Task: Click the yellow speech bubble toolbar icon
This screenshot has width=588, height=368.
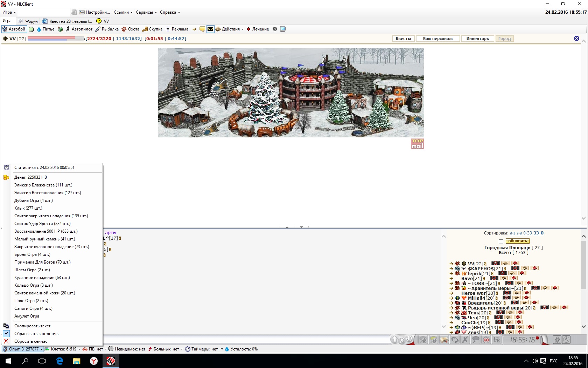Action: 202,29
